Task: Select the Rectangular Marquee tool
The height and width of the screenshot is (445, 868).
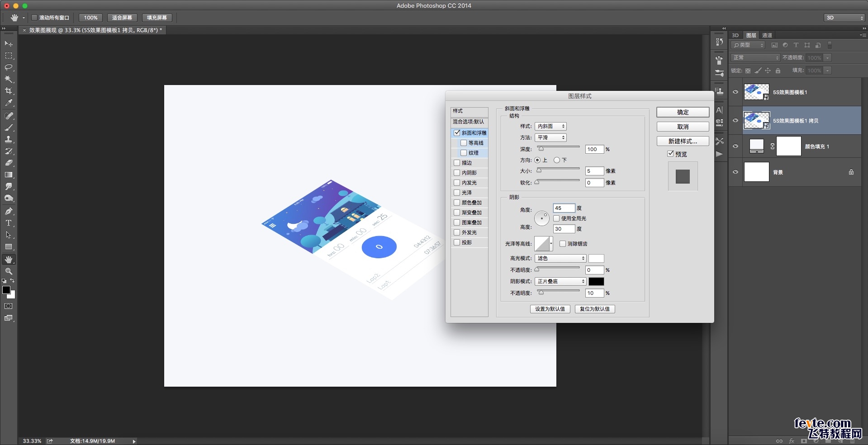Action: coord(9,56)
